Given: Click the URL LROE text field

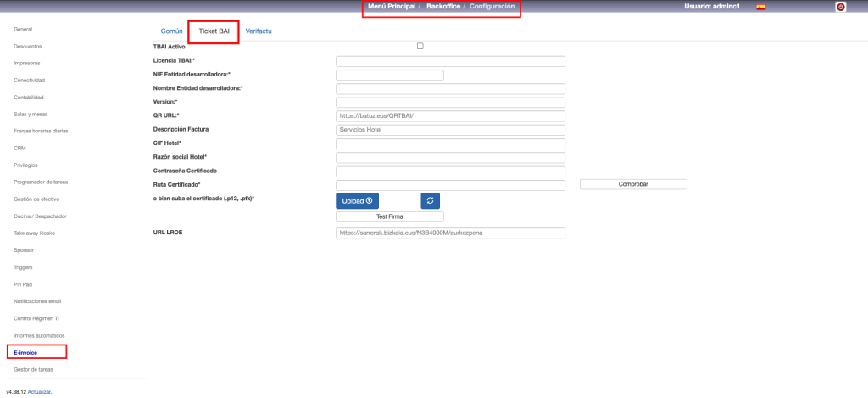Looking at the screenshot, I should 450,233.
